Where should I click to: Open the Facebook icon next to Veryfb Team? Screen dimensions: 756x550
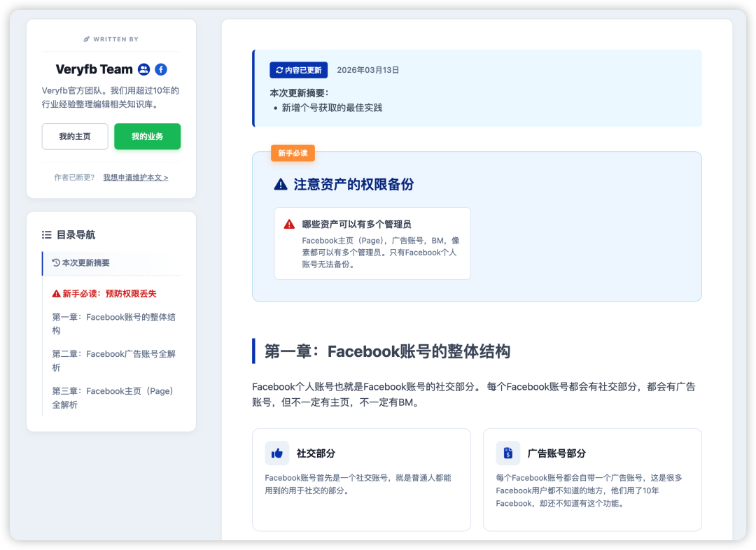[x=161, y=69]
